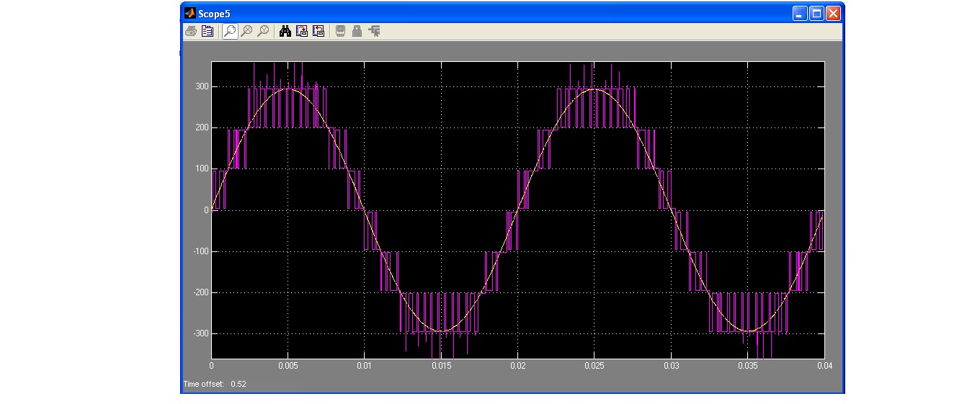The width and height of the screenshot is (980, 404).
Task: Minimize the Scope5 window
Action: pos(801,14)
